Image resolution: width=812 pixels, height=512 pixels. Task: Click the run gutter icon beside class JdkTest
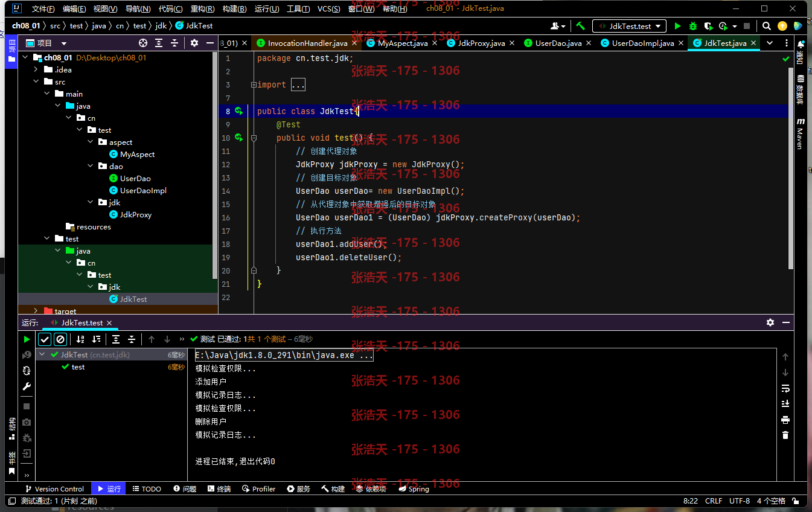238,111
